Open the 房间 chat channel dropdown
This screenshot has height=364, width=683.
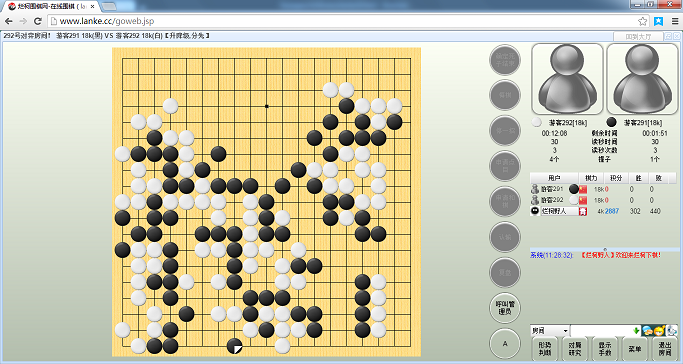point(550,331)
